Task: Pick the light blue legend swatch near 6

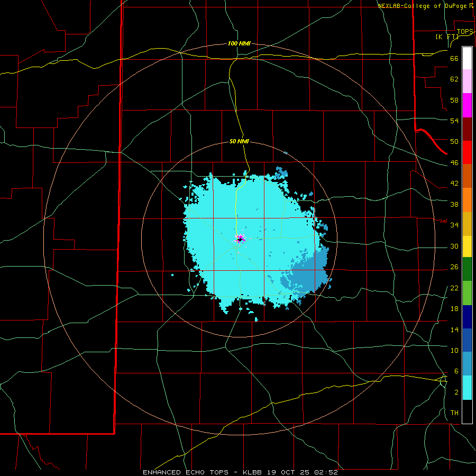Action: [x=467, y=364]
